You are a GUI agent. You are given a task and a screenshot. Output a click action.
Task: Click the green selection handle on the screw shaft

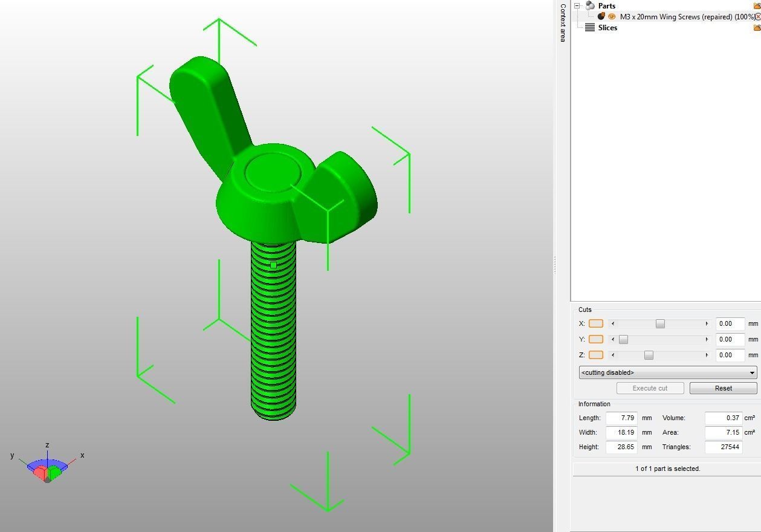pos(273,265)
